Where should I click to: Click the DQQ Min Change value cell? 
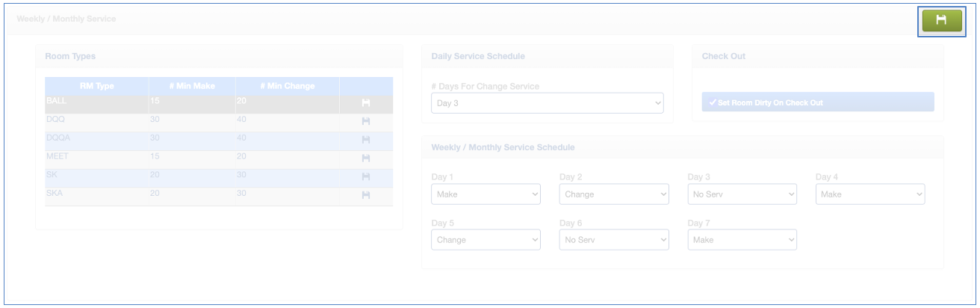point(287,119)
